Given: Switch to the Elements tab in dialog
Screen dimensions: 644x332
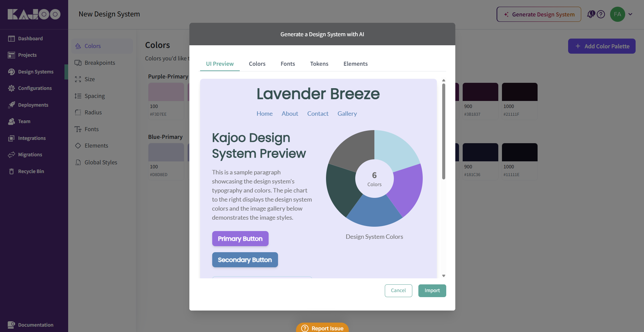Looking at the screenshot, I should point(356,64).
